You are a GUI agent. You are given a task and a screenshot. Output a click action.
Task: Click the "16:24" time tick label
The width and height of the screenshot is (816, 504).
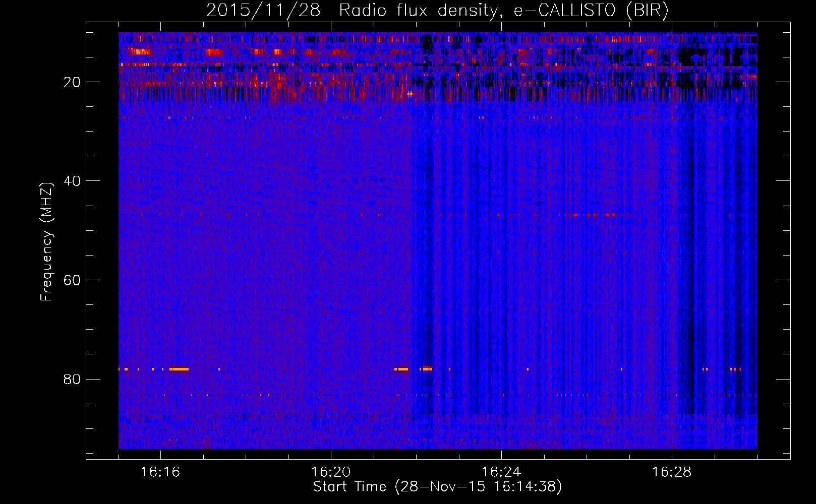coord(501,472)
